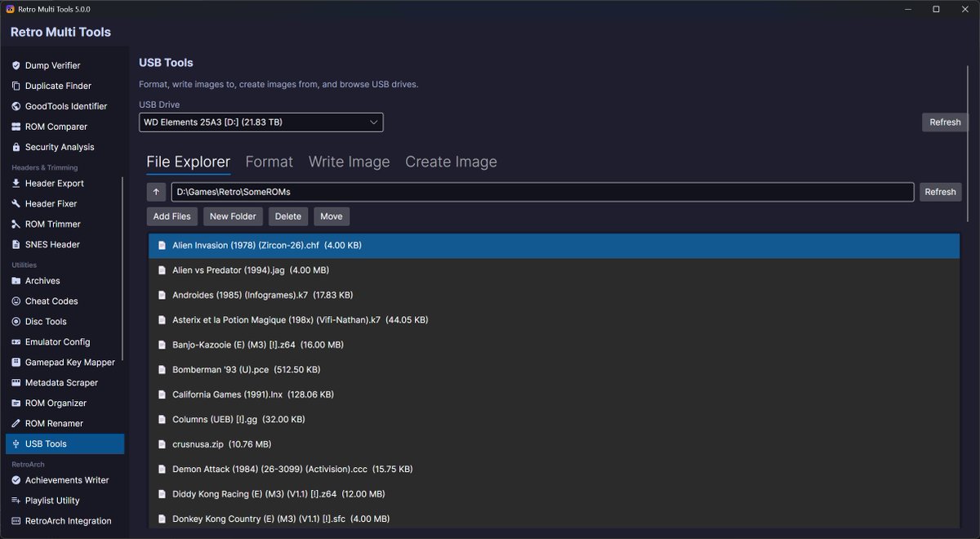Launch the Metadata Scraper tool
980x539 pixels.
(65, 383)
